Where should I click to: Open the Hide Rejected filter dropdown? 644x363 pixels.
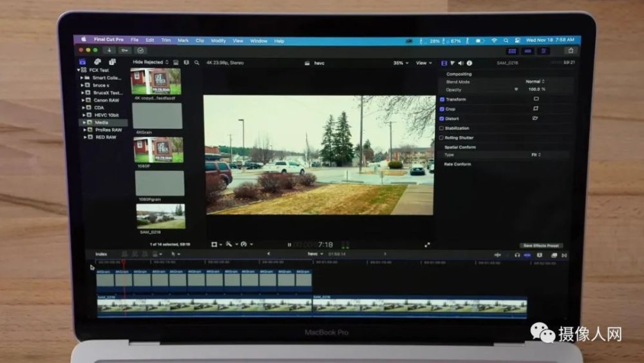(x=150, y=62)
